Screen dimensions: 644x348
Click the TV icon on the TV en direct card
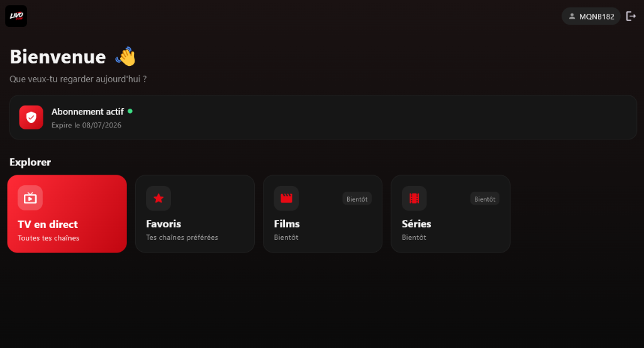30,198
